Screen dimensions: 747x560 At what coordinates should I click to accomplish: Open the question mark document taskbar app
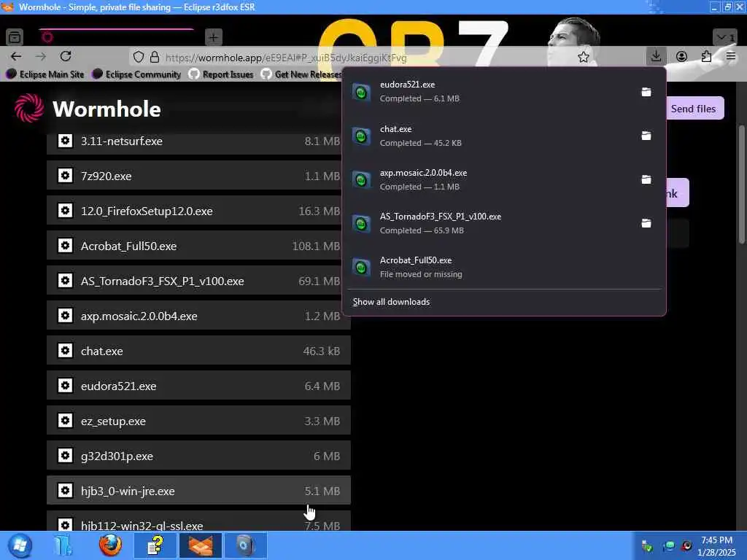155,545
